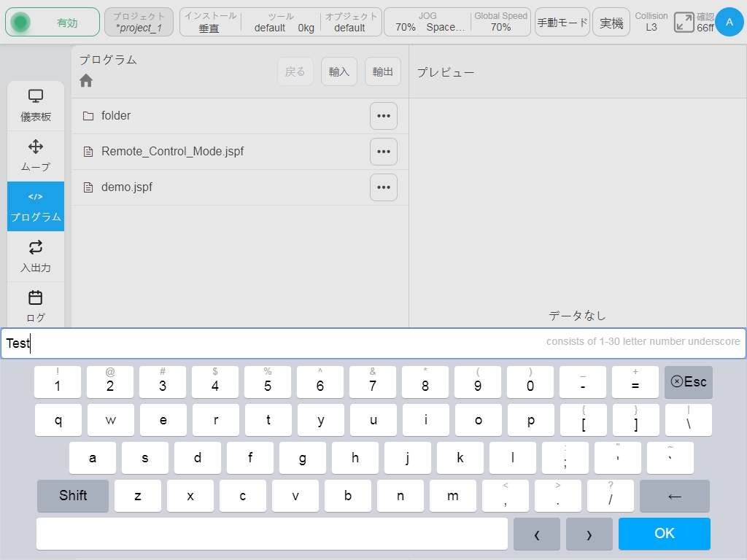Tap the Shift key

pyautogui.click(x=73, y=496)
